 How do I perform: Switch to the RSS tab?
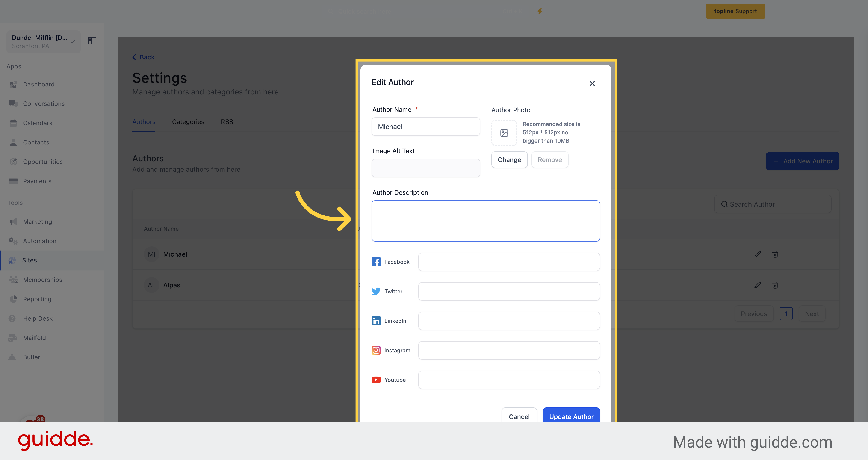pyautogui.click(x=227, y=122)
